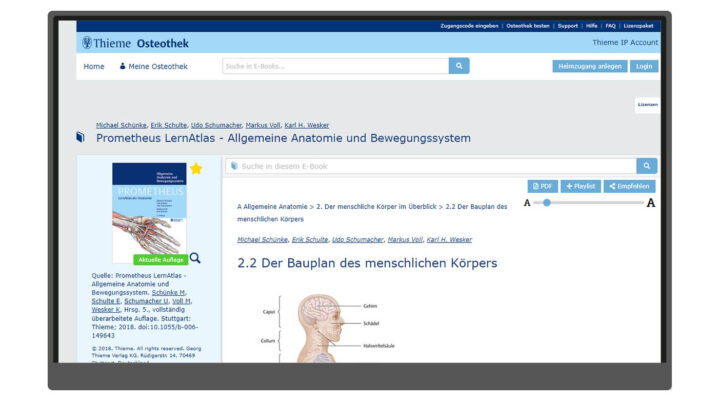Open italic Erik Schulte chapter author link
Image resolution: width=718 pixels, height=400 pixels.
310,239
